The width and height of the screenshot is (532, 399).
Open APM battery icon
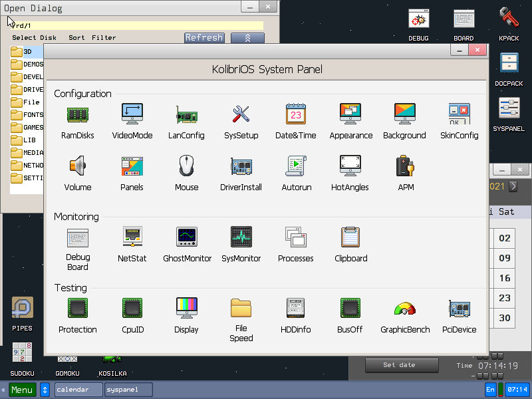pyautogui.click(x=405, y=166)
